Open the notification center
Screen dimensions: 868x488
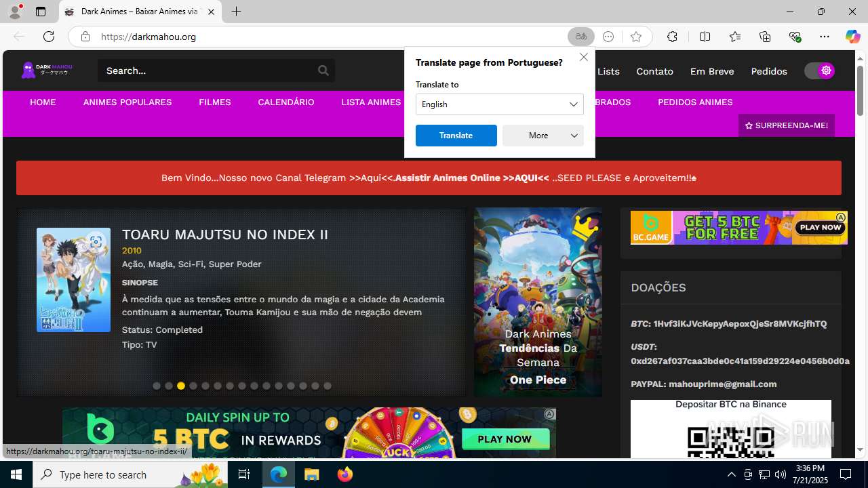click(846, 474)
